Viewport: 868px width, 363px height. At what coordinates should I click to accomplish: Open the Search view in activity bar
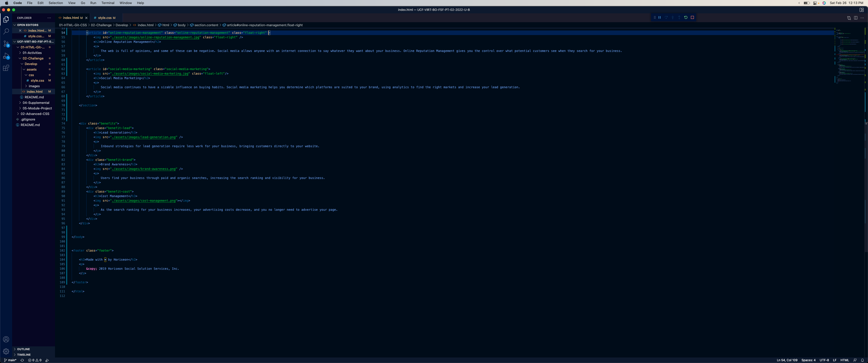tap(6, 31)
